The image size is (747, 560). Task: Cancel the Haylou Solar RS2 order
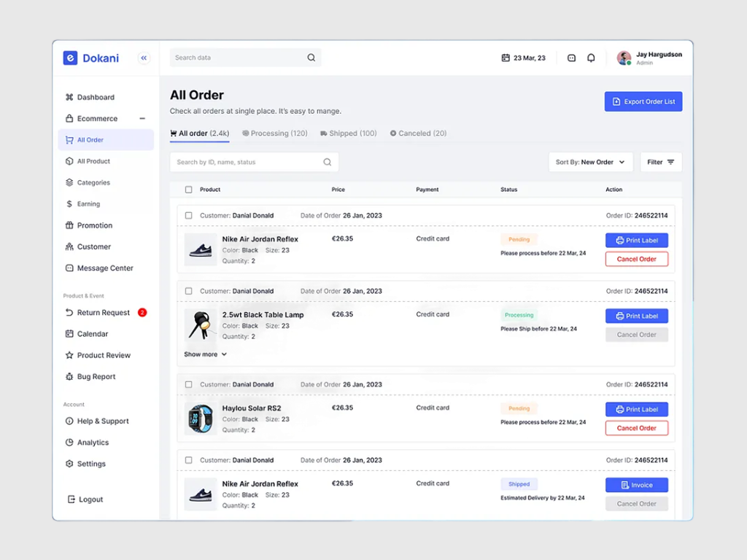pyautogui.click(x=636, y=428)
